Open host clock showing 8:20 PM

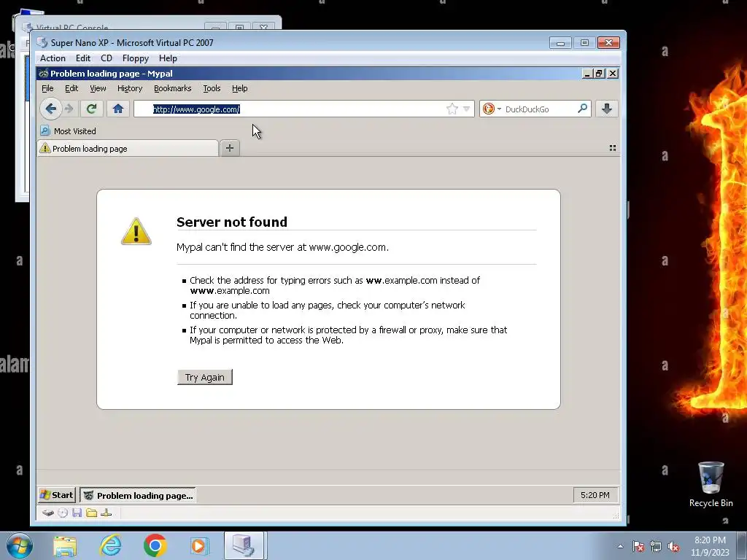(x=711, y=546)
